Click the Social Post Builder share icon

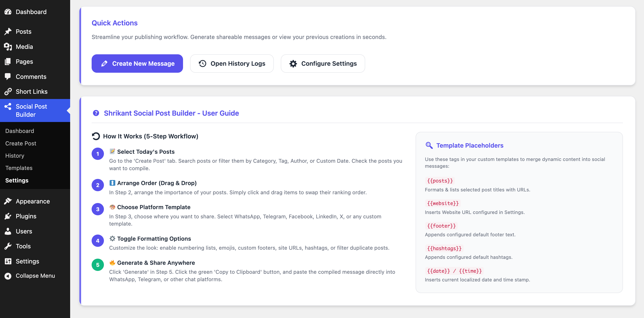pos(8,106)
